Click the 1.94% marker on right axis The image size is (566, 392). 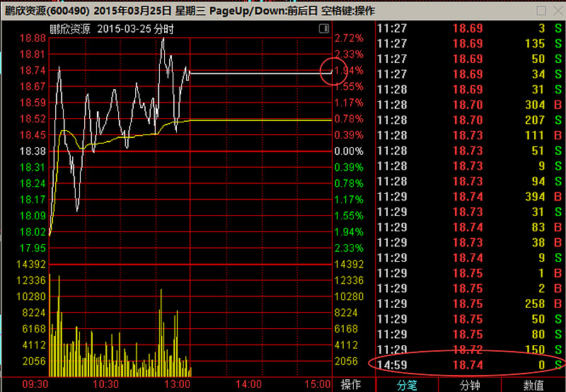pos(348,71)
